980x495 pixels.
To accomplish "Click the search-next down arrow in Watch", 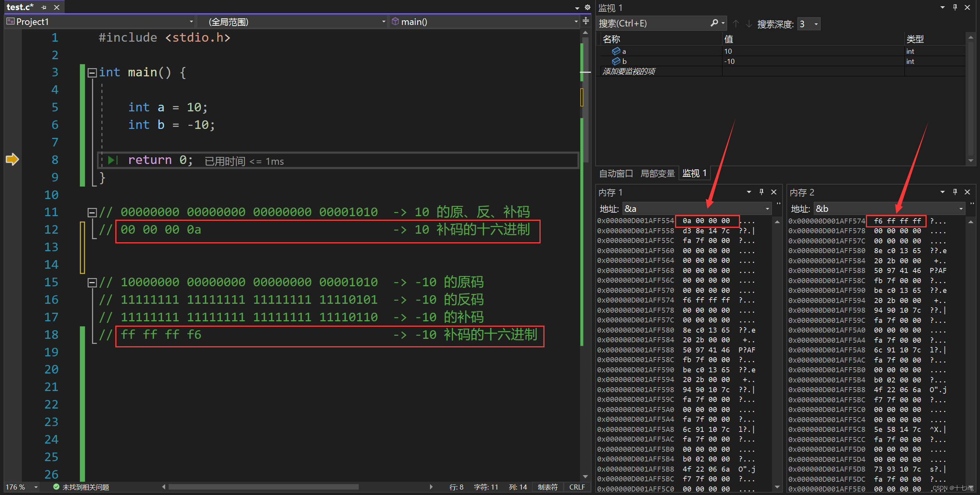I will [x=749, y=24].
